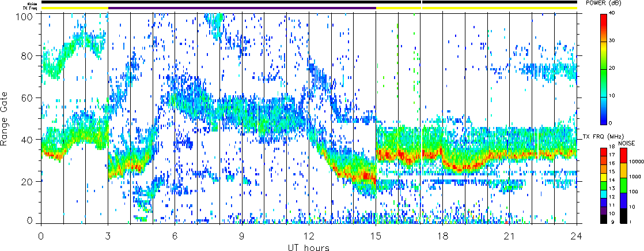This screenshot has height=251, width=644.
Task: Click the value 13 in TX FRQ legend
Action: pos(612,189)
